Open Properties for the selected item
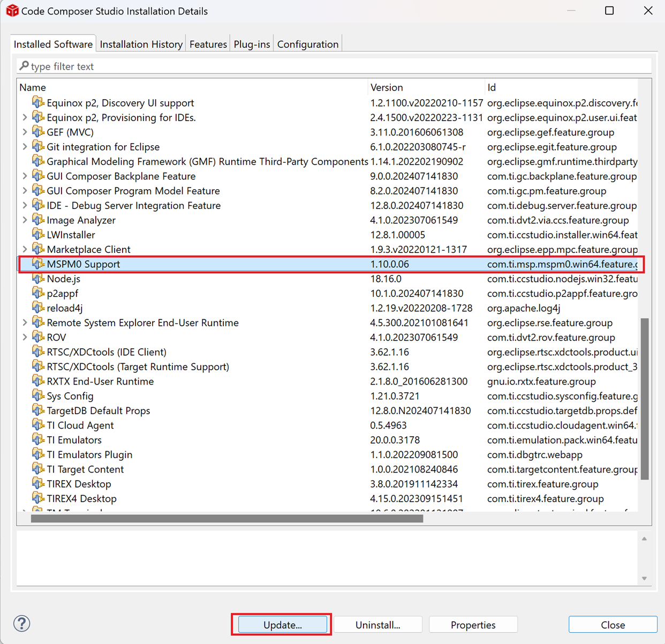This screenshot has width=665, height=644. [473, 625]
